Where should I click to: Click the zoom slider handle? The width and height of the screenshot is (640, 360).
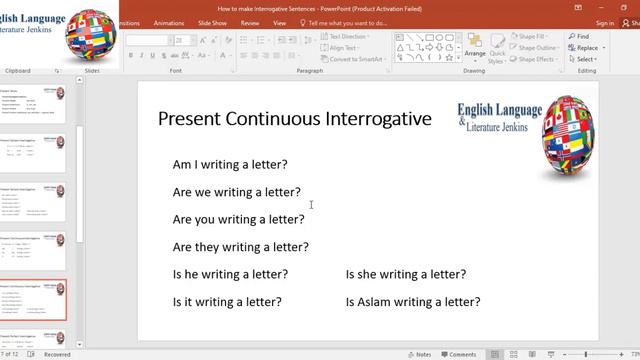coord(586,355)
